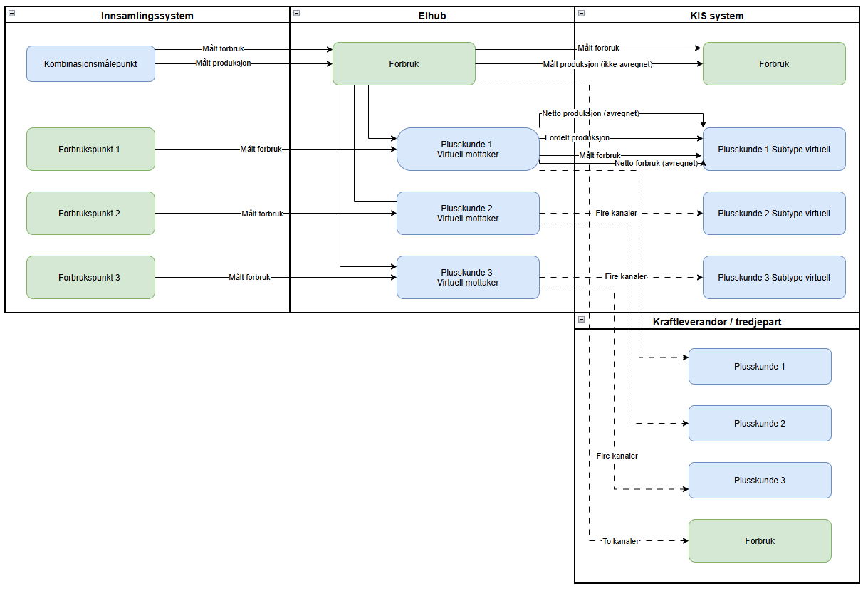This screenshot has width=868, height=591.
Task: Select the Kombinasjonsmålepunkt node
Action: tap(90, 64)
